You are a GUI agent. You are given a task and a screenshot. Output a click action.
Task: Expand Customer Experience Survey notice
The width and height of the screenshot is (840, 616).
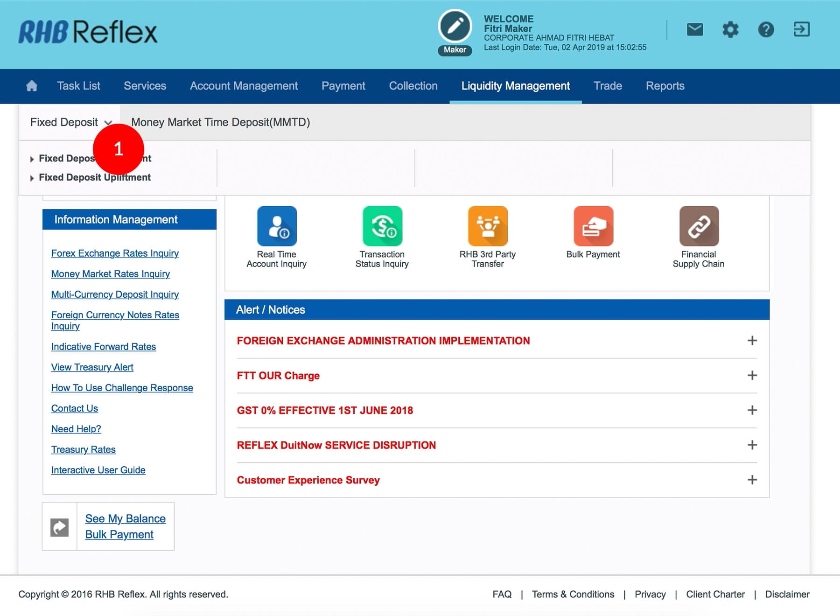point(752,480)
